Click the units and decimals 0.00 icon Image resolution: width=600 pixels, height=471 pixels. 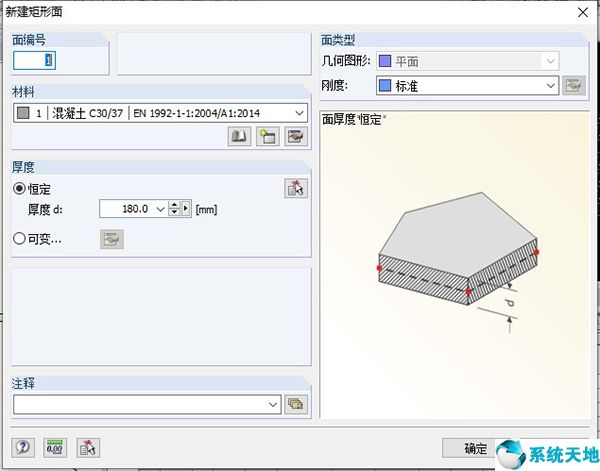(55, 447)
